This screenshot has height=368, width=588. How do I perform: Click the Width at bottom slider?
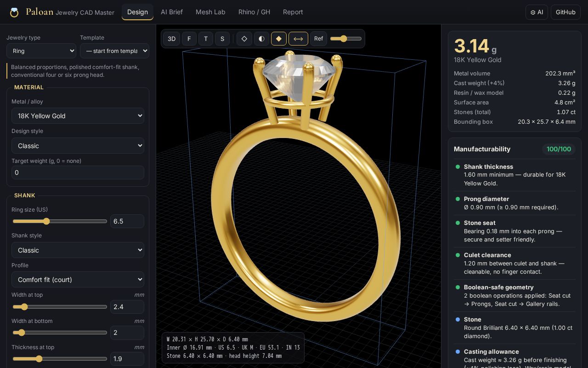click(60, 333)
